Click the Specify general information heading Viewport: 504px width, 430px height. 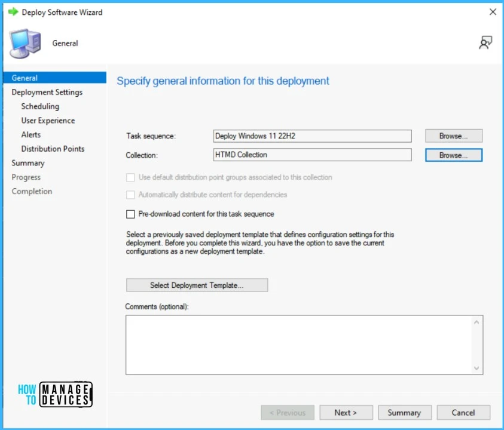point(223,81)
